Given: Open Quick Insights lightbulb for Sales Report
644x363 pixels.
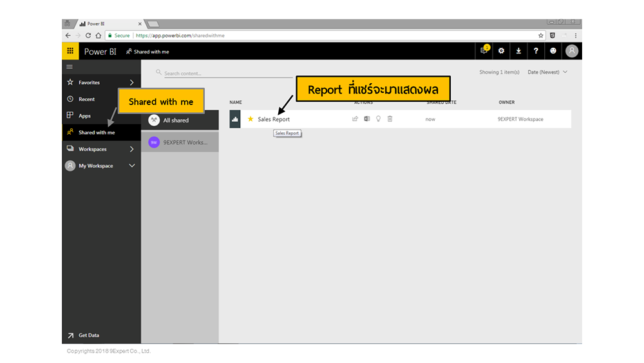Looking at the screenshot, I should click(x=378, y=119).
